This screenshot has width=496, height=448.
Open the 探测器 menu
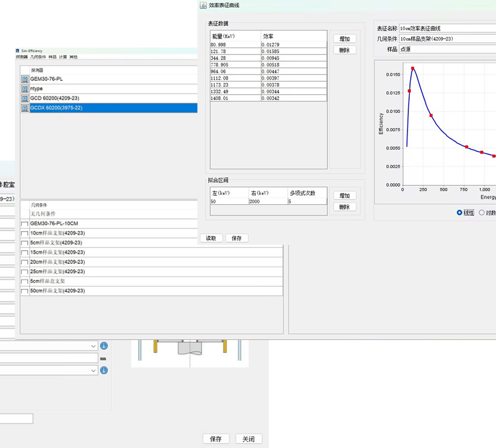22,57
